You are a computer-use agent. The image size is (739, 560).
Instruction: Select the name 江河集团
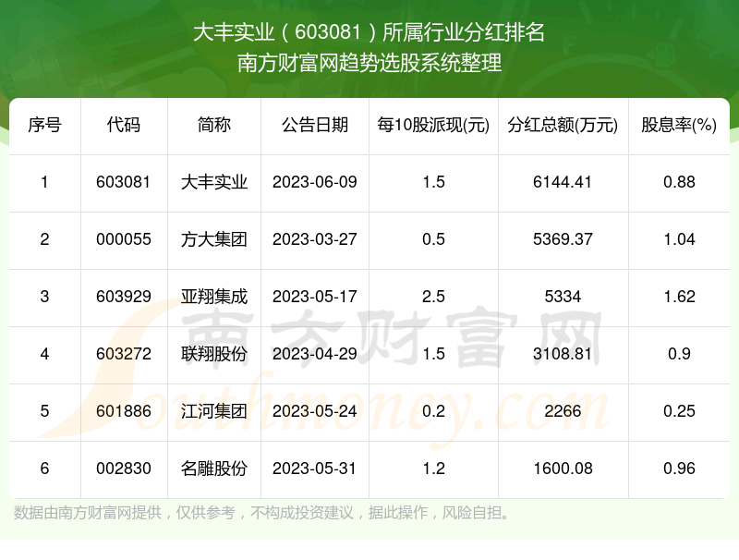click(x=214, y=411)
